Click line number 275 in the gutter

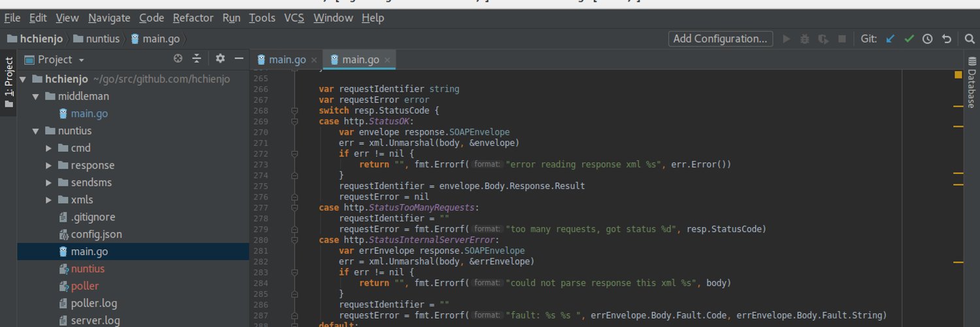click(x=261, y=186)
